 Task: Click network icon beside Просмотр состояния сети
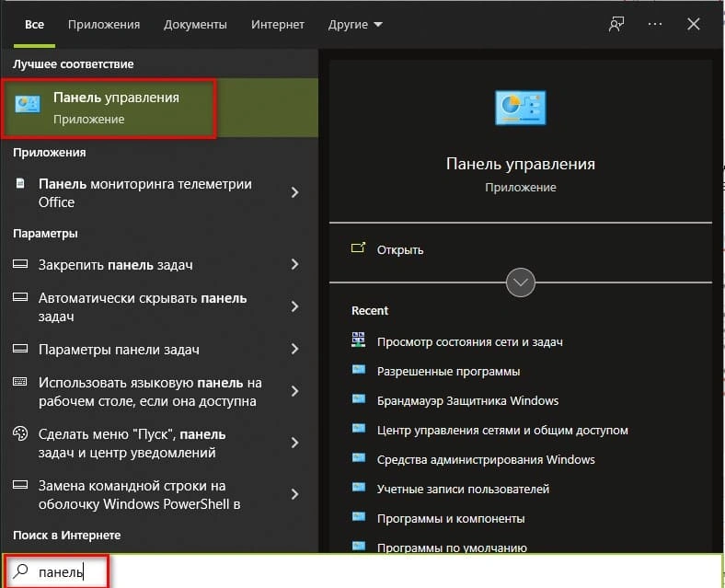point(358,340)
